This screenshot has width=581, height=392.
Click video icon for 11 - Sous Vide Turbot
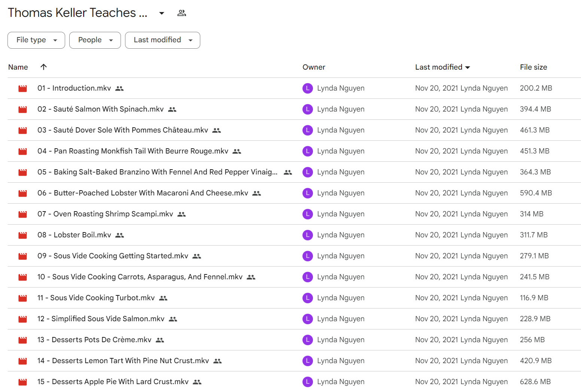[23, 298]
